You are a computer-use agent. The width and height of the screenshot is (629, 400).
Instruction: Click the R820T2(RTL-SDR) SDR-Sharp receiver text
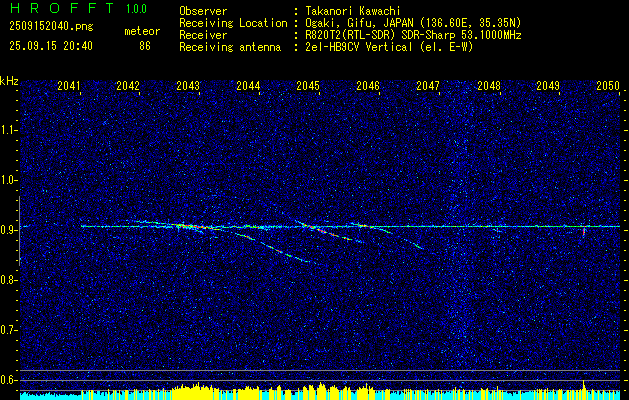tap(413, 35)
